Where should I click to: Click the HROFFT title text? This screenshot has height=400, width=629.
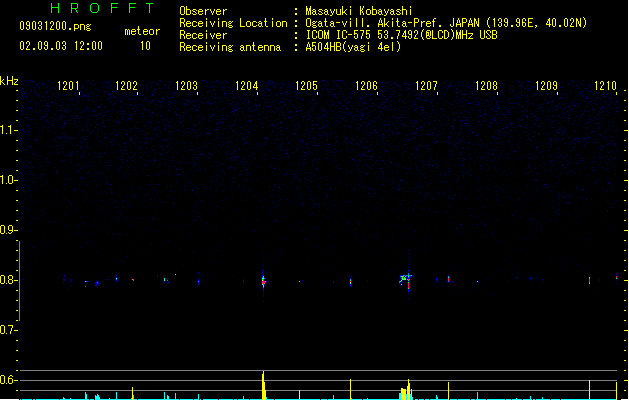pos(102,8)
